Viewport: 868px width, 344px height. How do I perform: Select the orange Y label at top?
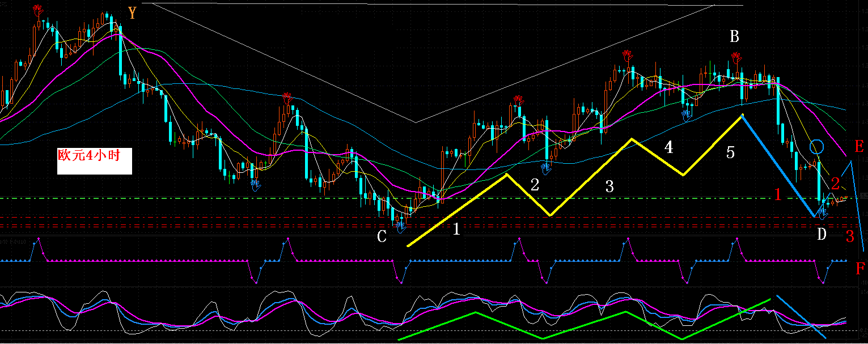pyautogui.click(x=132, y=13)
